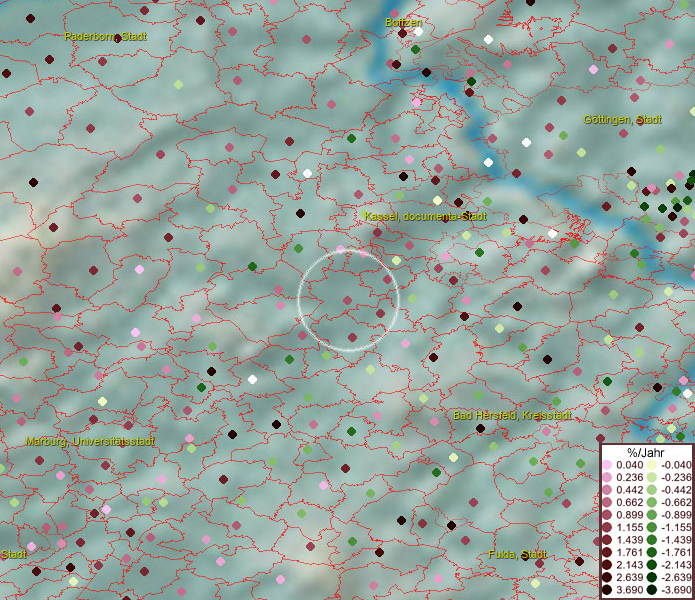Pick the pale yellow swatch beside -0.040

[652, 465]
